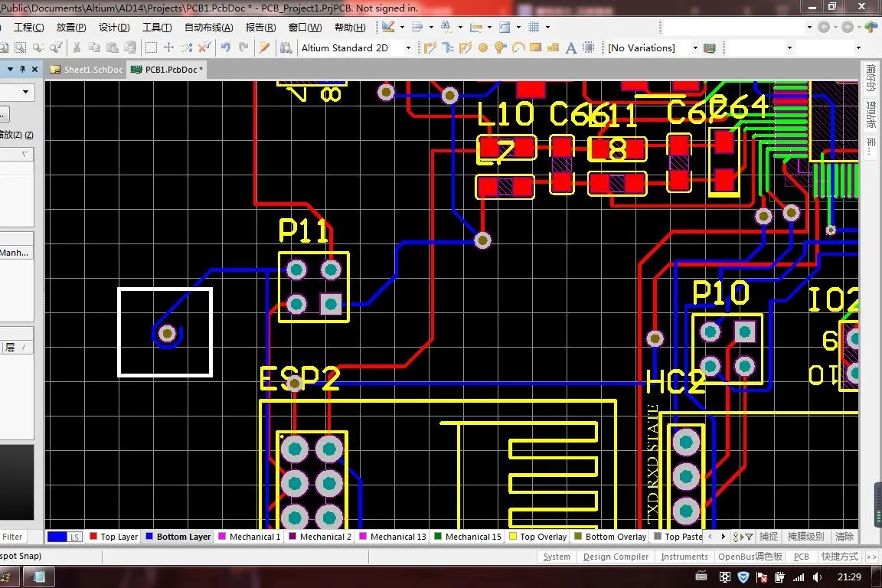Open the left panel combo box arrow
The image size is (882, 588).
click(25, 92)
